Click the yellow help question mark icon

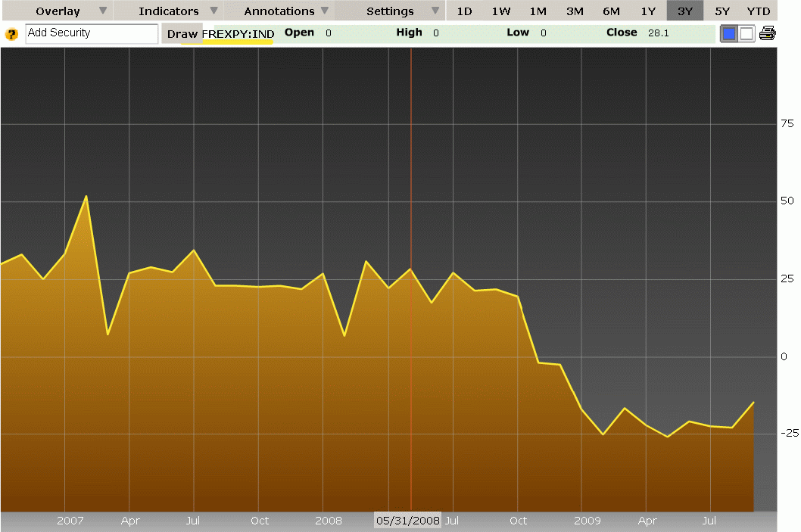(x=11, y=34)
